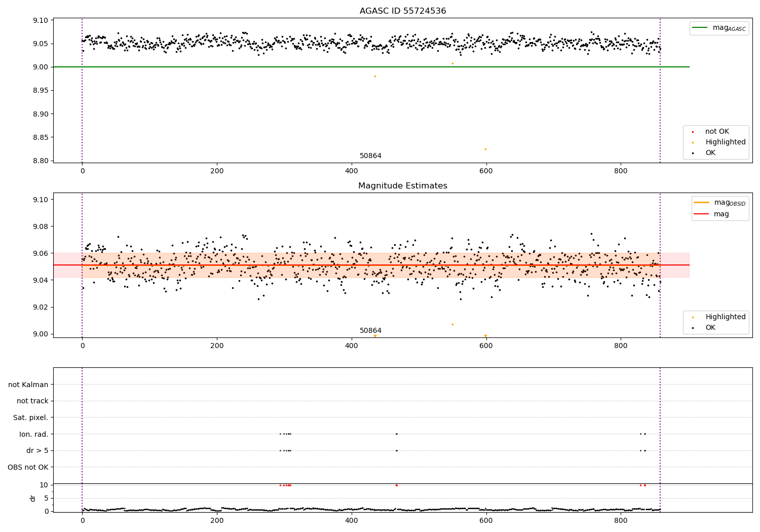Click the orange highlighted point near 8.98

(x=375, y=76)
